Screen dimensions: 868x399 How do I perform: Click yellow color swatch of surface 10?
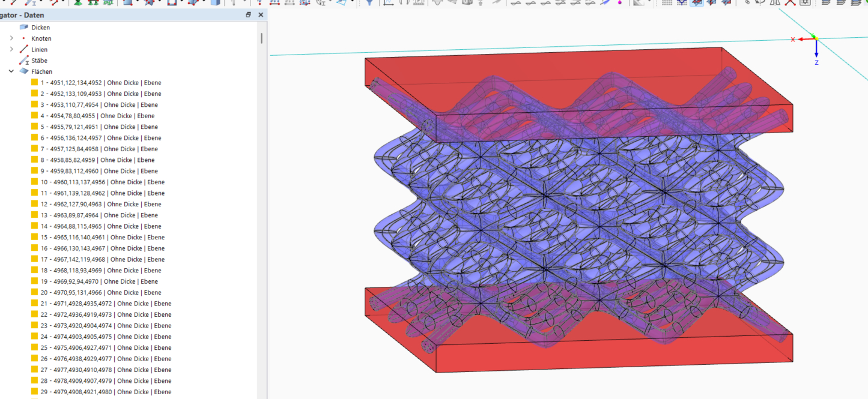click(x=35, y=182)
